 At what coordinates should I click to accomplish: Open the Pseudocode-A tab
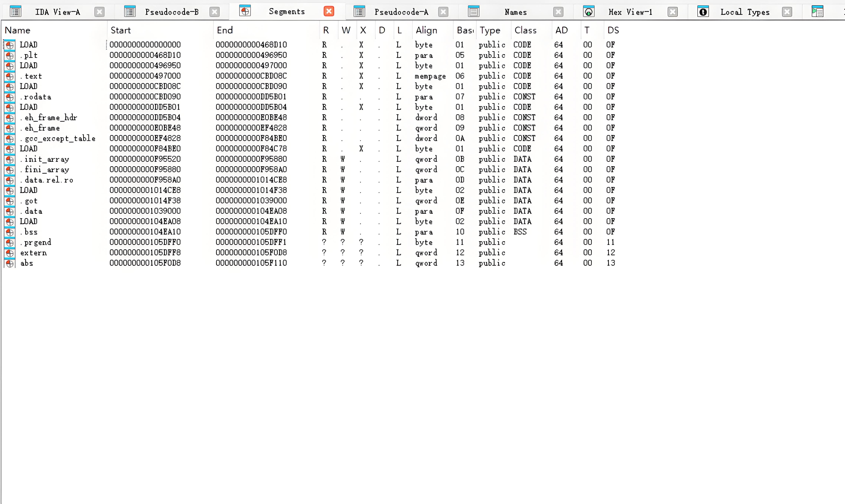coord(402,12)
